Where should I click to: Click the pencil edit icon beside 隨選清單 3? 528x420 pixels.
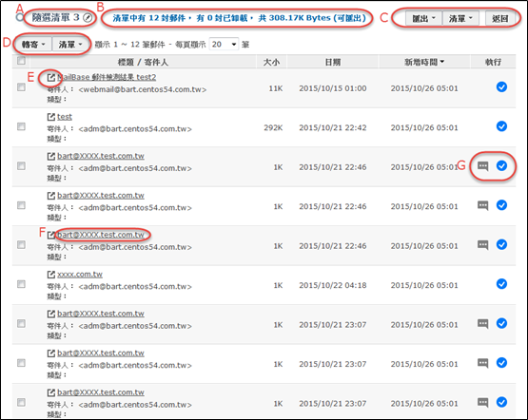88,17
